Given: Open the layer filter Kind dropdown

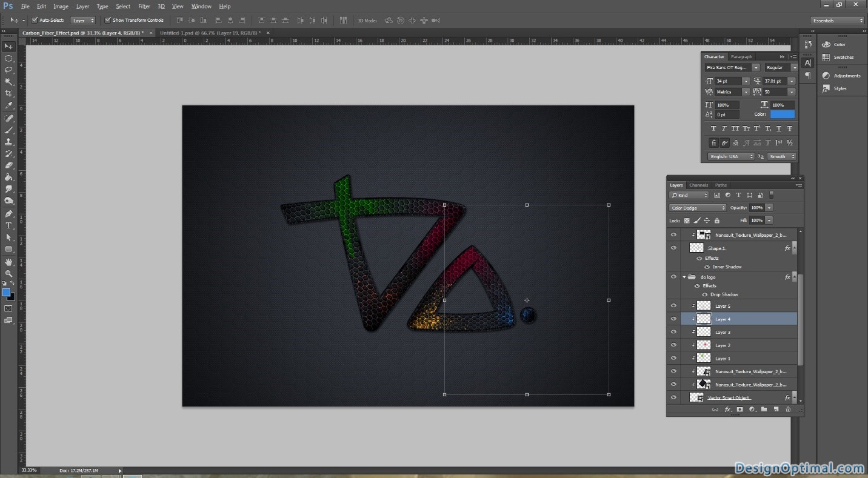Looking at the screenshot, I should point(689,195).
